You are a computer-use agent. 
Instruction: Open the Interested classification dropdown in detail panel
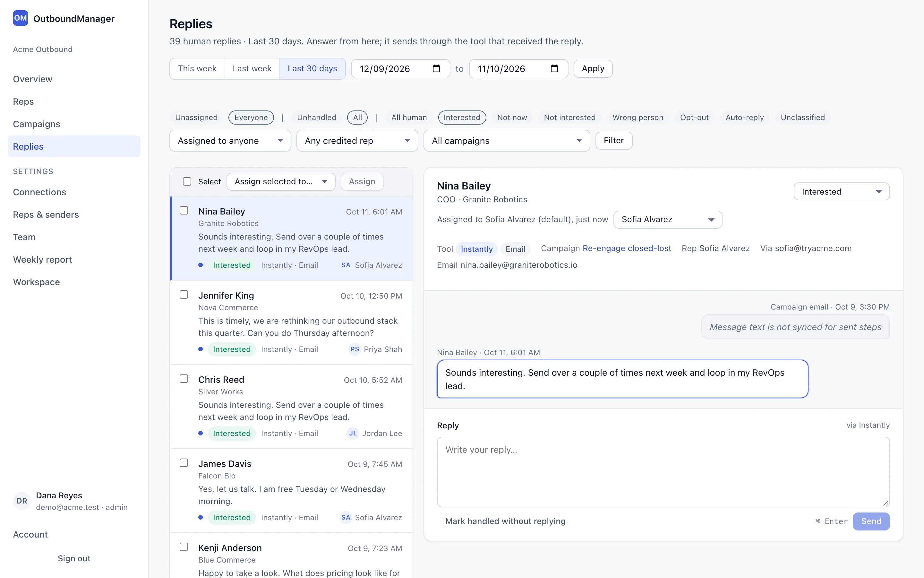[x=842, y=191]
